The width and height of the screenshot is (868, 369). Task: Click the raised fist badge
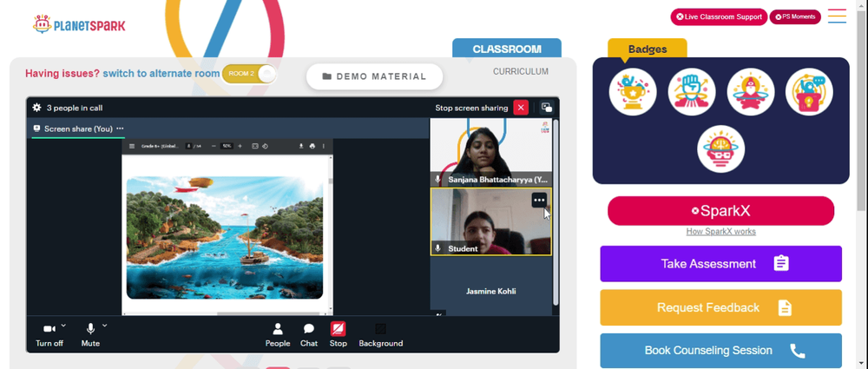pos(692,92)
